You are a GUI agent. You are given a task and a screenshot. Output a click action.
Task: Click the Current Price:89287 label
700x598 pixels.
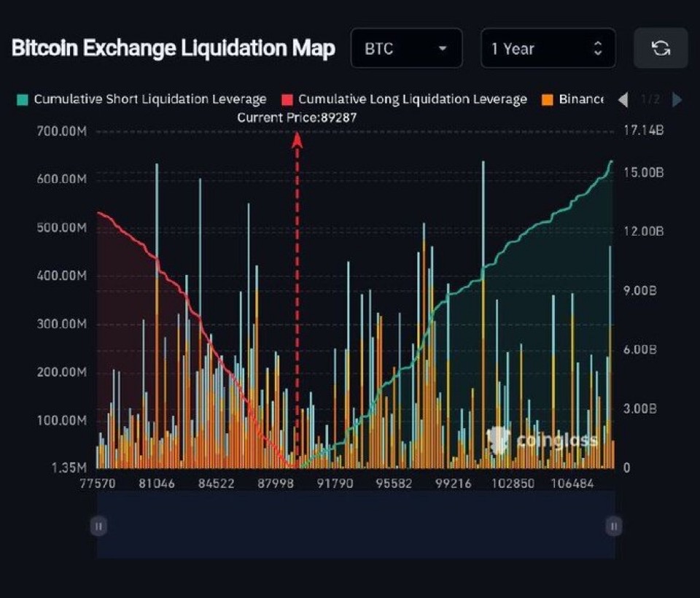point(297,117)
